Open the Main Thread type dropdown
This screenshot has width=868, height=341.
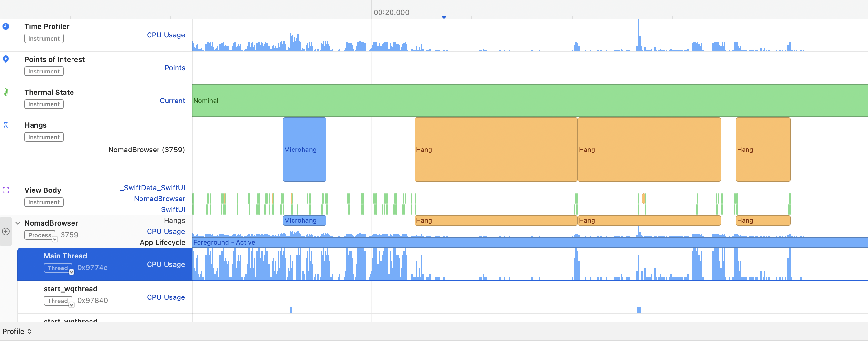point(72,272)
